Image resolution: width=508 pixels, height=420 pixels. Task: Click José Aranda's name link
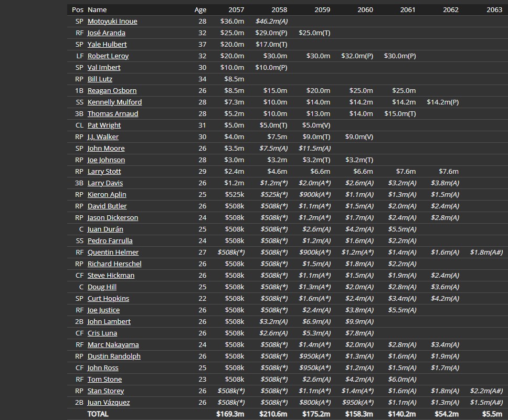pos(106,33)
